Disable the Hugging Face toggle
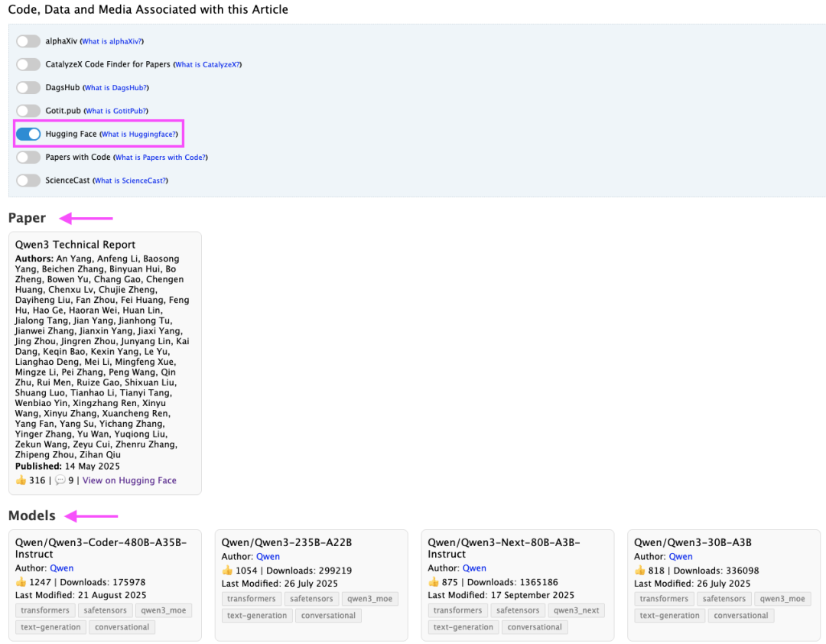This screenshot has width=826, height=644. point(28,134)
